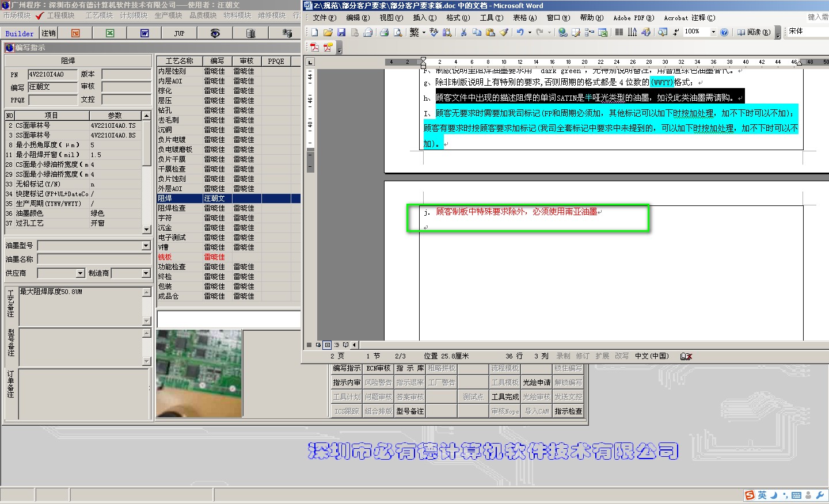Screen dimensions: 829x504
Task: Toggle 扩展 extend selection in status bar
Action: 602,356
